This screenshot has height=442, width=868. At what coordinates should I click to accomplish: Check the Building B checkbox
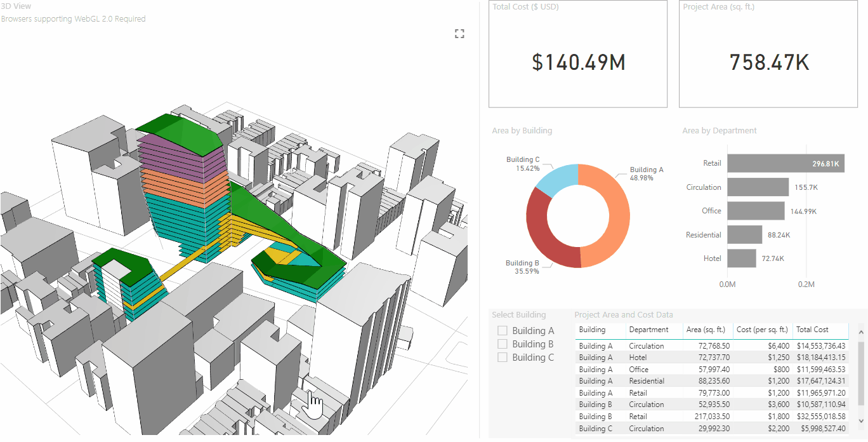click(x=503, y=344)
